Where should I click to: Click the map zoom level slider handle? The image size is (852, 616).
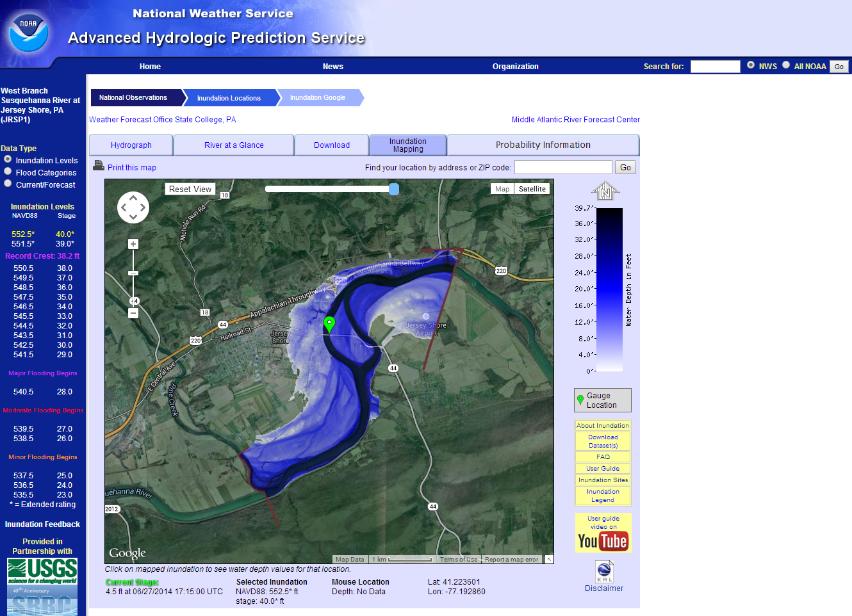pos(133,273)
